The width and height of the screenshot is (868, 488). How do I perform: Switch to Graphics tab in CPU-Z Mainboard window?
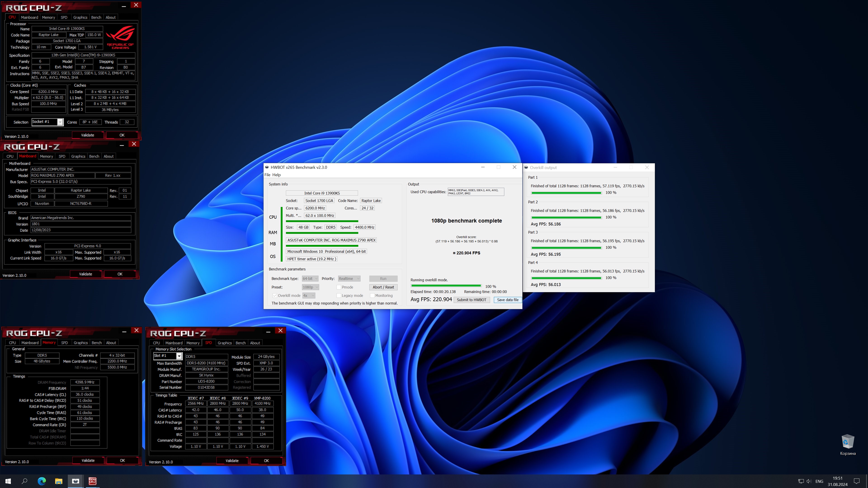pyautogui.click(x=78, y=156)
